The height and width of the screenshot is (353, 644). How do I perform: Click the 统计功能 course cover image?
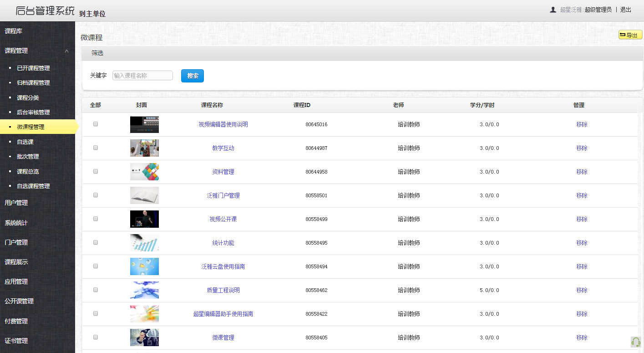tap(144, 242)
